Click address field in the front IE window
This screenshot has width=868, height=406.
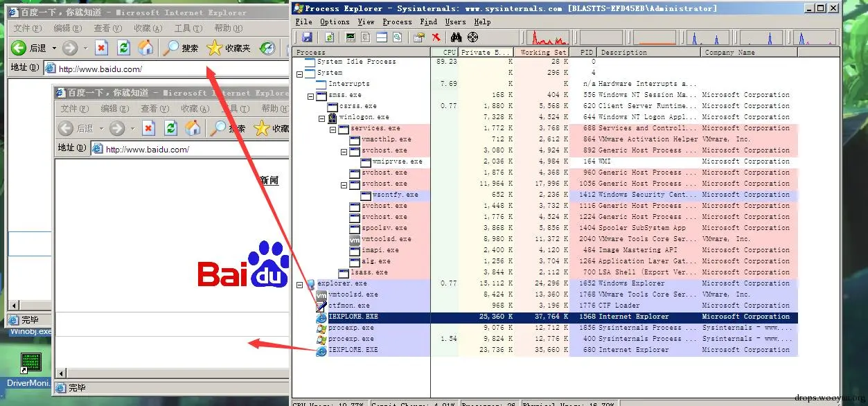coord(190,149)
